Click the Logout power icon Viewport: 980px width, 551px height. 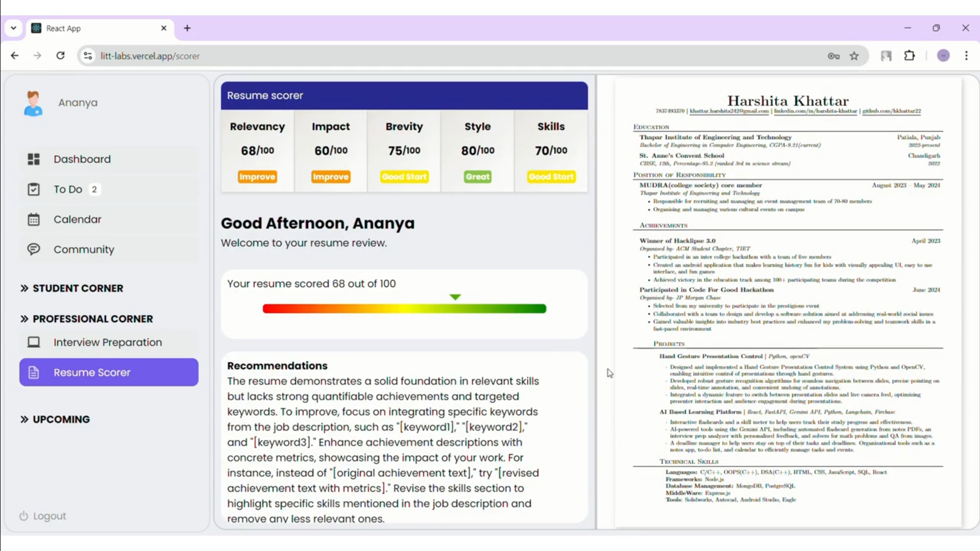tap(23, 516)
